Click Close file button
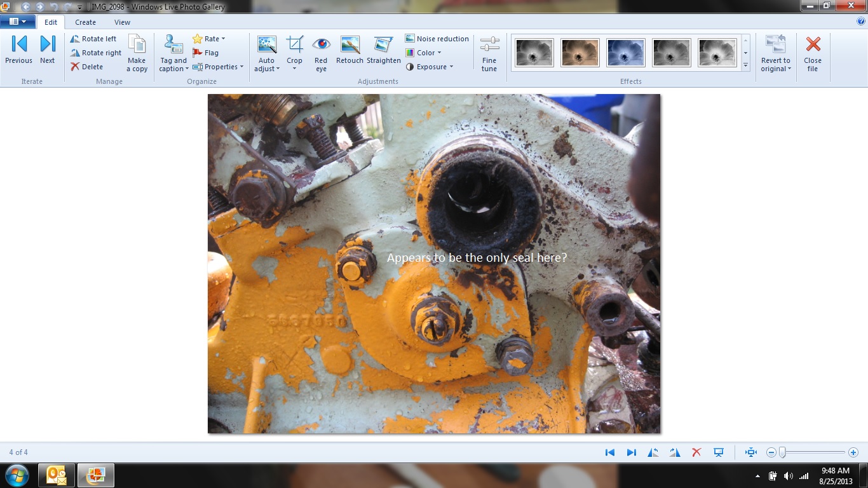868x488 pixels. pos(813,53)
